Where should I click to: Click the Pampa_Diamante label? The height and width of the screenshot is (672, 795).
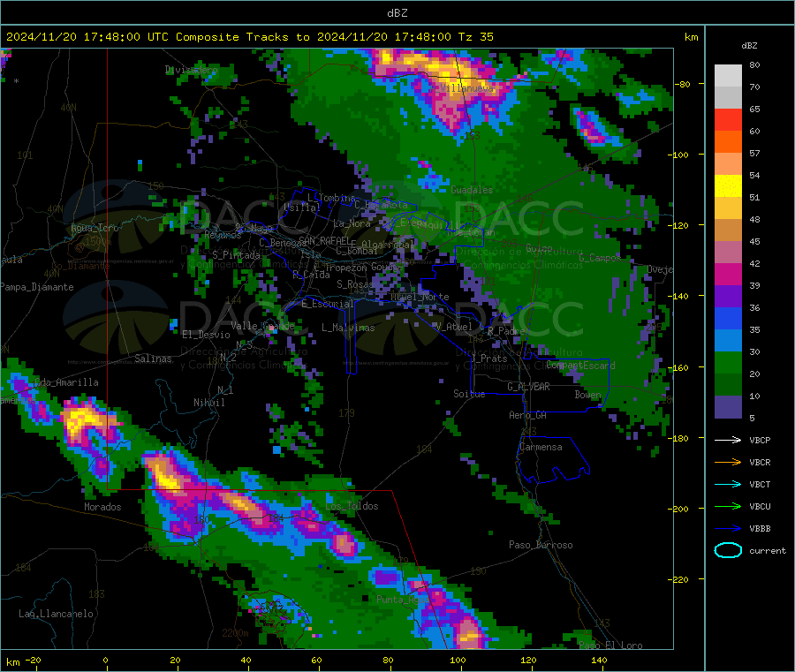(36, 287)
